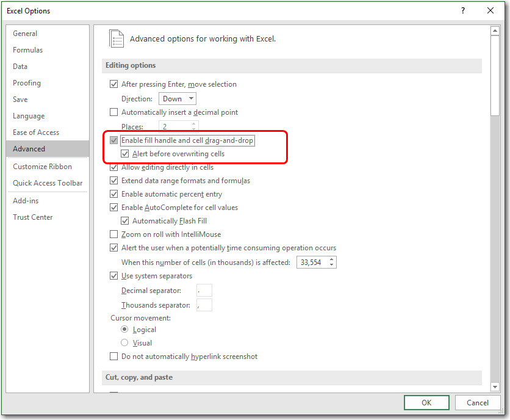Viewport: 510px width, 420px height.
Task: Click the Help question mark icon
Action: (x=464, y=10)
